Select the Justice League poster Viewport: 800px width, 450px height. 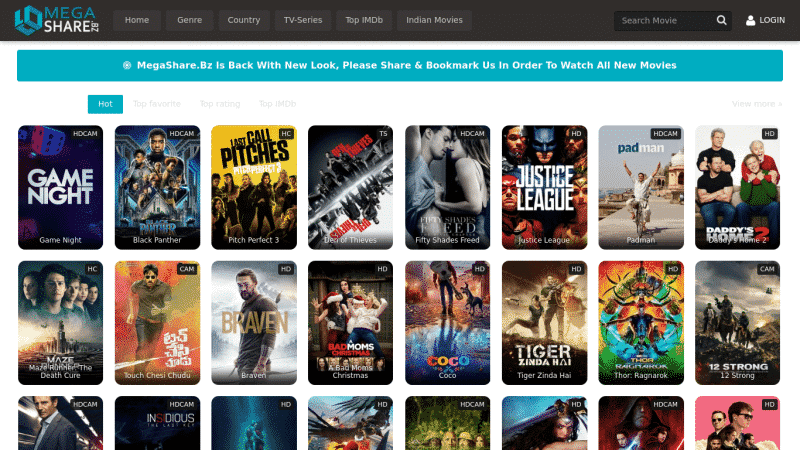(544, 186)
